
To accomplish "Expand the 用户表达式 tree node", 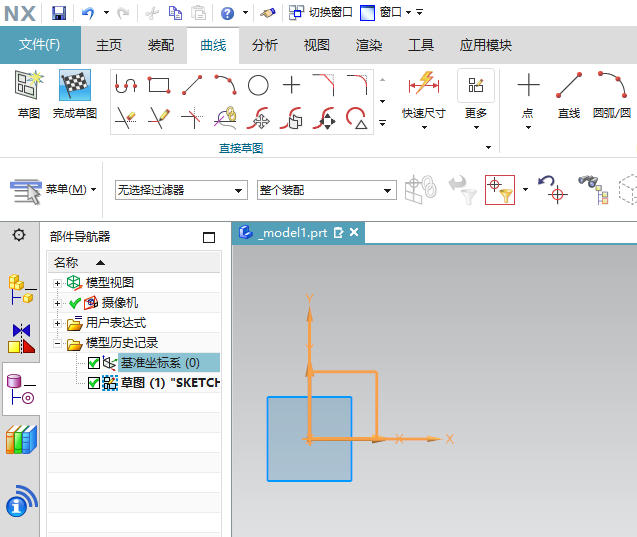I will 57,323.
